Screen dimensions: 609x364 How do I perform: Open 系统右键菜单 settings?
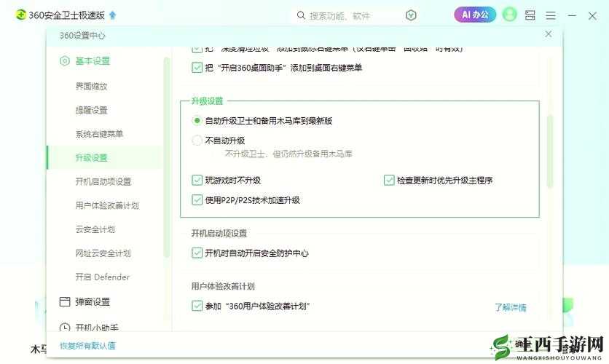[x=99, y=134]
